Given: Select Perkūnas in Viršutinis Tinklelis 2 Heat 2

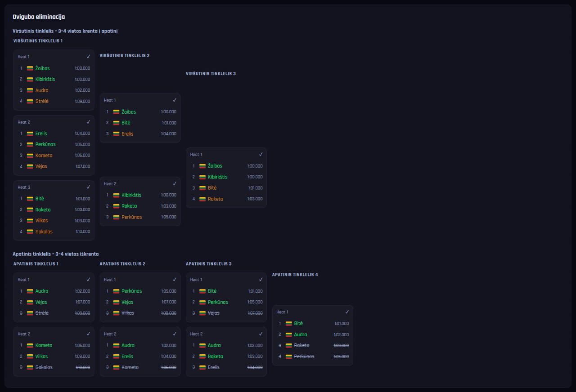Looking at the screenshot, I should 132,217.
